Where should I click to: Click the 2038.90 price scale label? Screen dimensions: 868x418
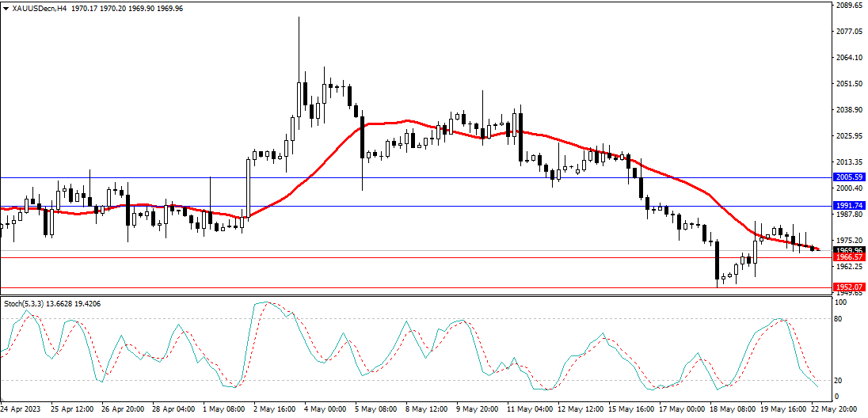(849, 109)
